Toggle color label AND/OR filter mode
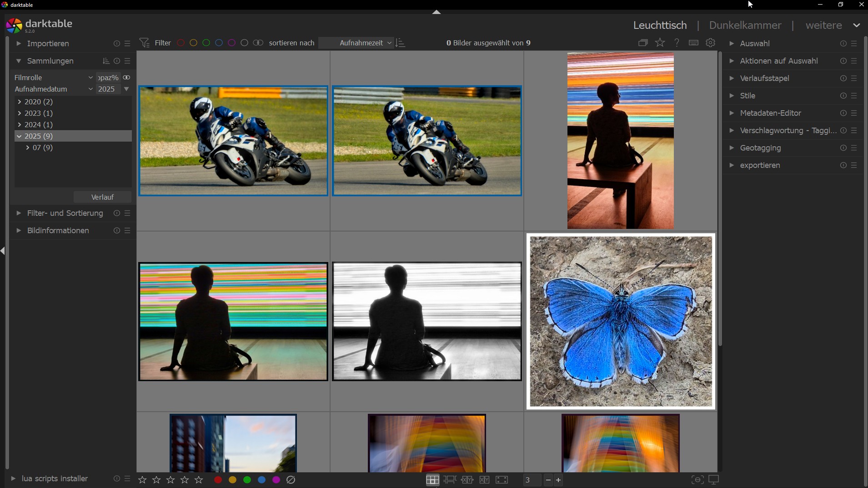This screenshot has height=488, width=868. (258, 43)
